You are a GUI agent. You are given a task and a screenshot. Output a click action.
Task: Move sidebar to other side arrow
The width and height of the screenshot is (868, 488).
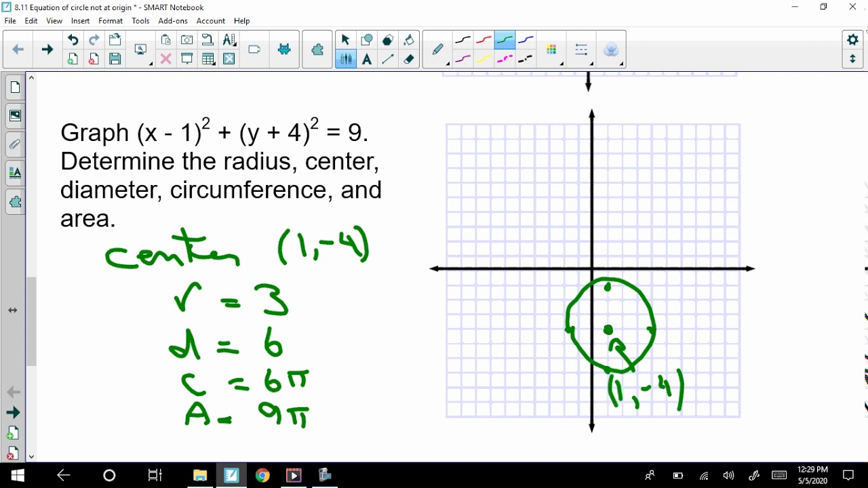13,310
